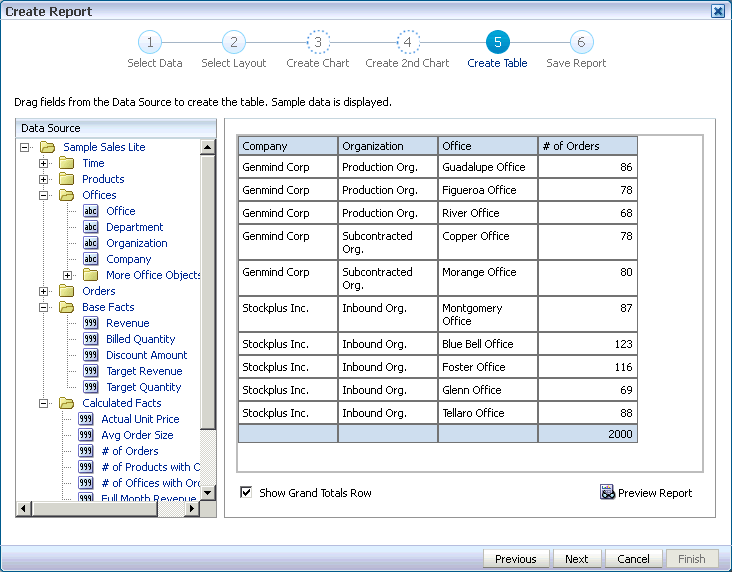The image size is (732, 572).
Task: Select the Organization column header in table
Action: 388,146
